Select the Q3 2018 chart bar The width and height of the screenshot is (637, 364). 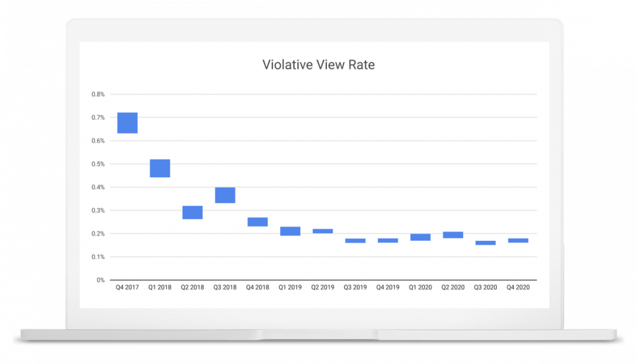coord(224,195)
